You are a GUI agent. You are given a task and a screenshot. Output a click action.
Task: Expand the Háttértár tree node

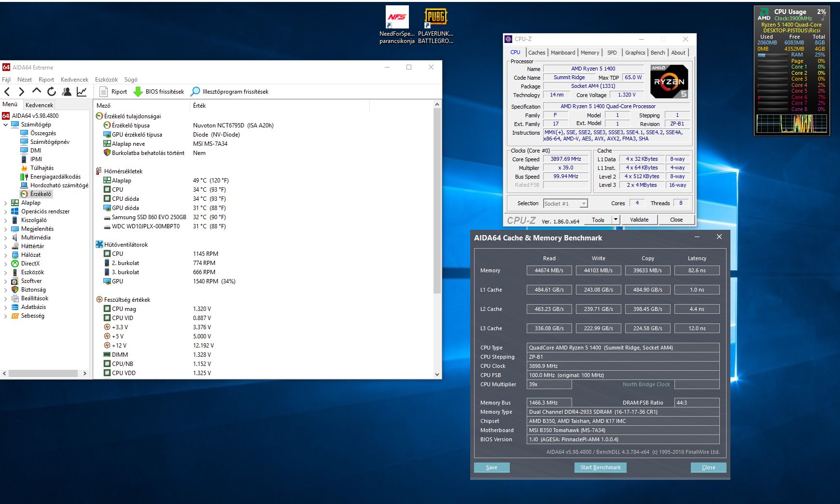click(5, 246)
